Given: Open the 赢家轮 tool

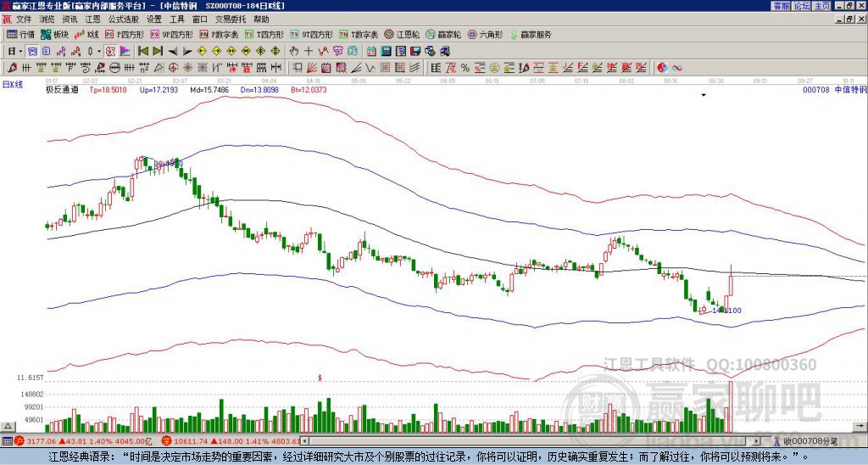Looking at the screenshot, I should coord(443,34).
